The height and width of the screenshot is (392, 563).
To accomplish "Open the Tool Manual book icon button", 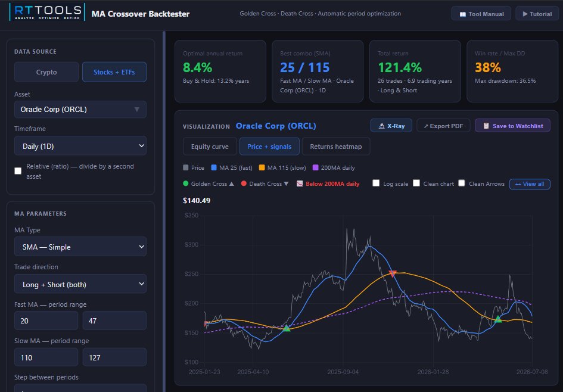I will (x=481, y=14).
